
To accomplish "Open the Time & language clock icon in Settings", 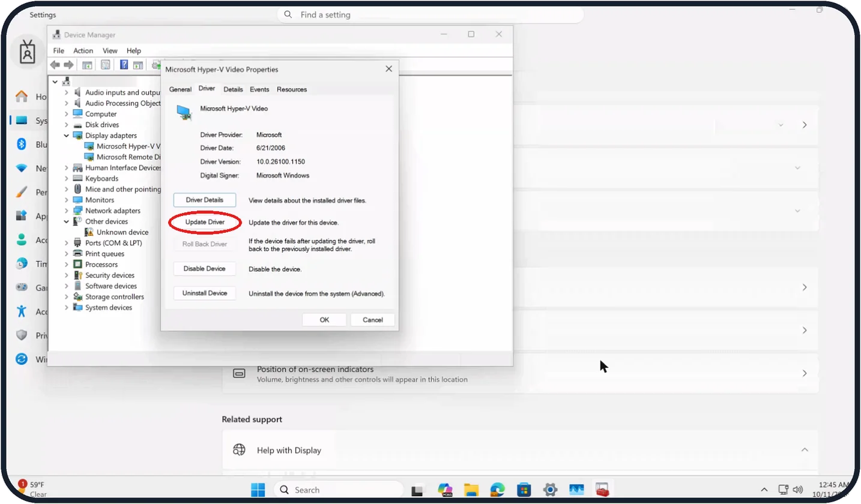I will [22, 263].
